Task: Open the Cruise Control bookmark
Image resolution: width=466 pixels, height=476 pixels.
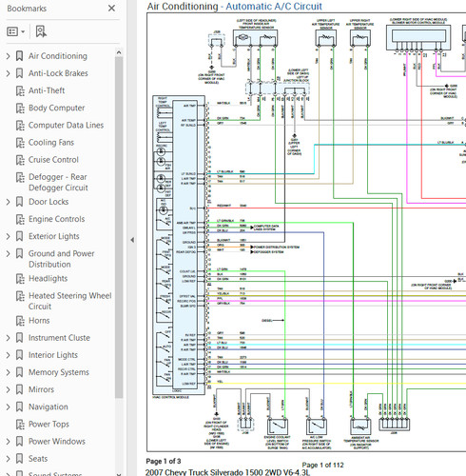Action: coord(53,160)
